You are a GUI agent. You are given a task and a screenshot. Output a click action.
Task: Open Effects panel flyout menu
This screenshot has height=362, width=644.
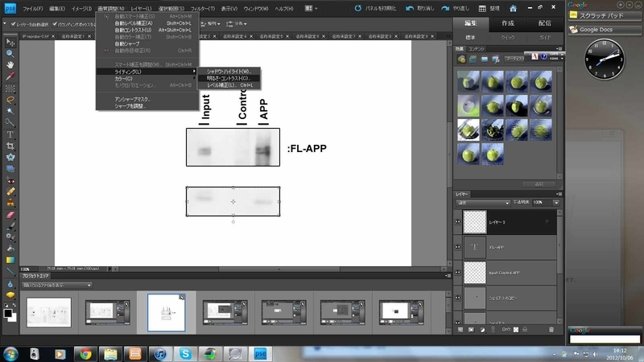559,49
